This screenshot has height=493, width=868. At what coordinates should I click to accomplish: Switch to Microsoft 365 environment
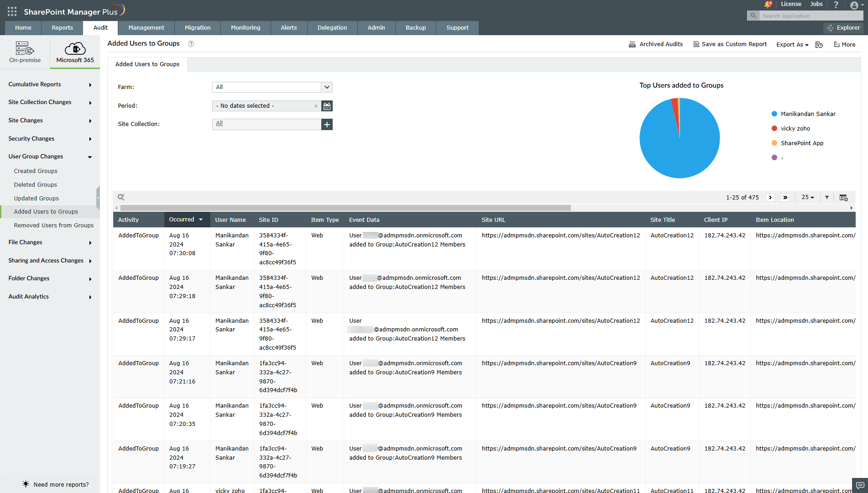click(75, 52)
